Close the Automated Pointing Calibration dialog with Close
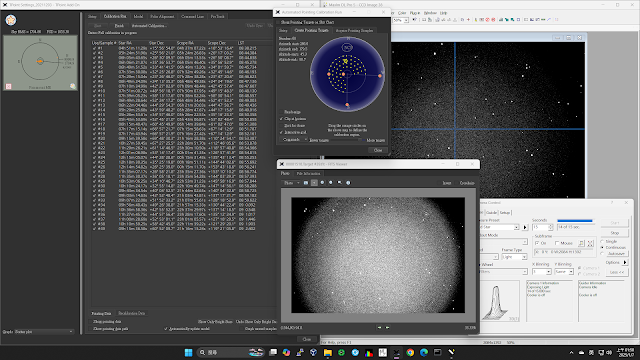640x360 pixels. [x=378, y=150]
